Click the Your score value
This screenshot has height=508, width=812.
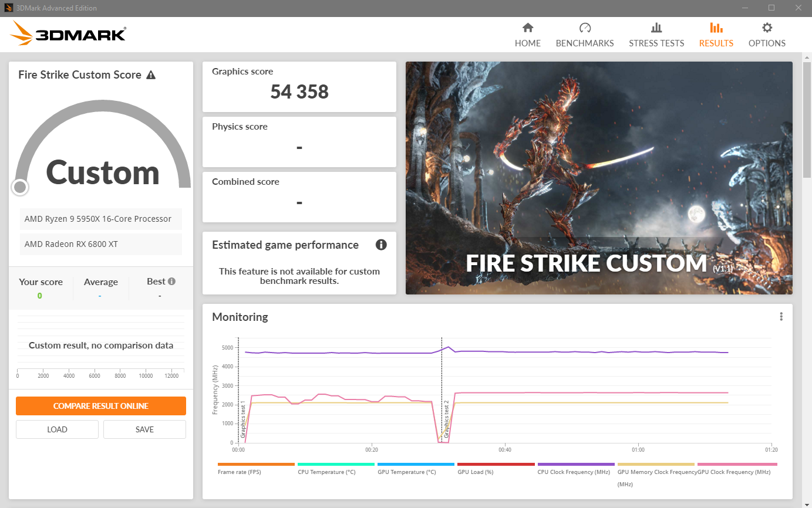40,296
